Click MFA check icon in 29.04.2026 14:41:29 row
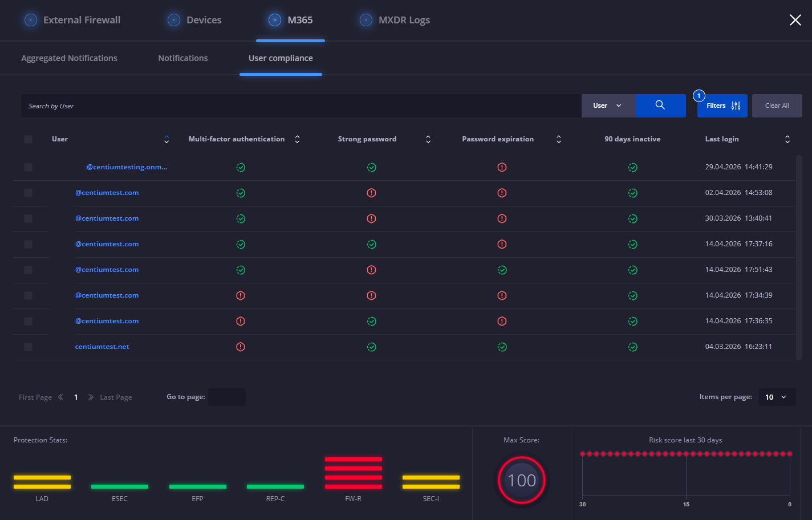The height and width of the screenshot is (520, 812). [x=241, y=167]
